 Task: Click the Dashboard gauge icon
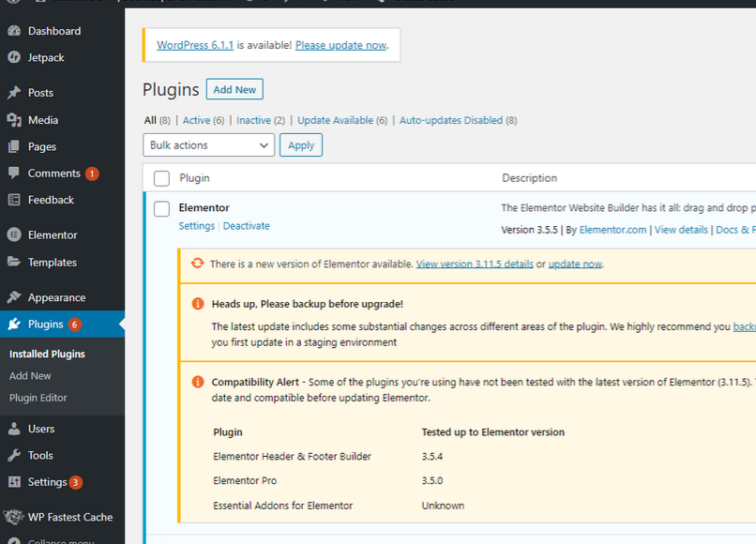14,31
